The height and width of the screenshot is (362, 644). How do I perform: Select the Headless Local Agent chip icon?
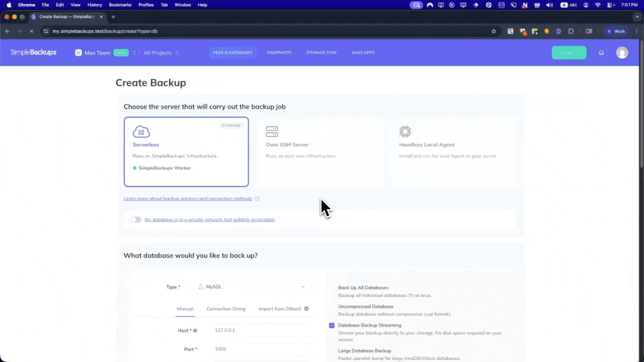[405, 132]
